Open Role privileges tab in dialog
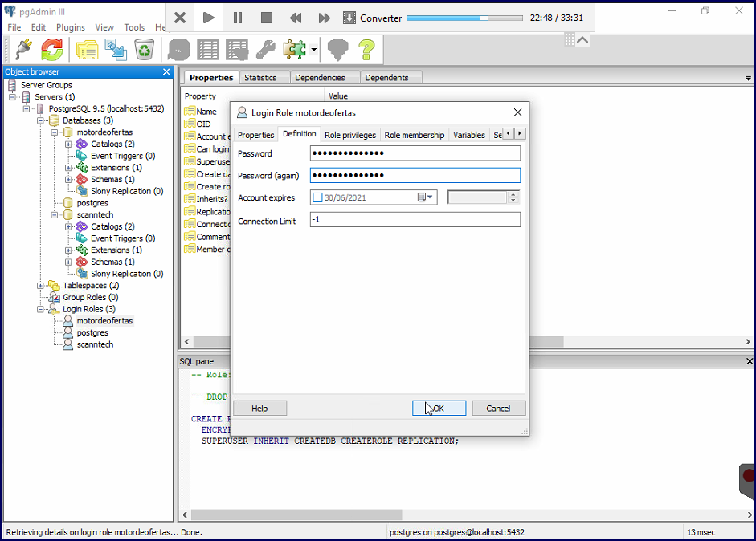The height and width of the screenshot is (541, 756). pos(350,135)
